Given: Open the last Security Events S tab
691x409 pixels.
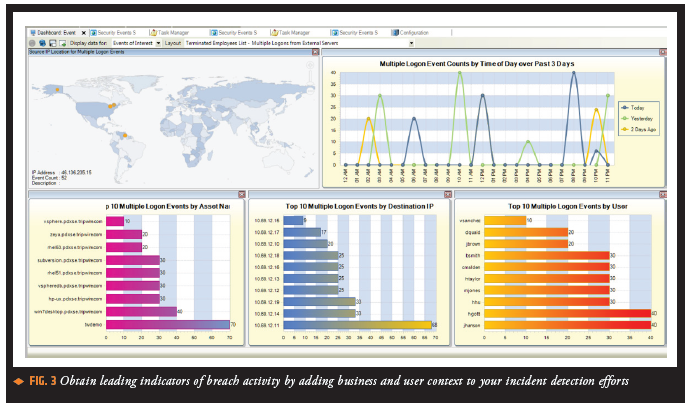Looking at the screenshot, I should pyautogui.click(x=355, y=33).
